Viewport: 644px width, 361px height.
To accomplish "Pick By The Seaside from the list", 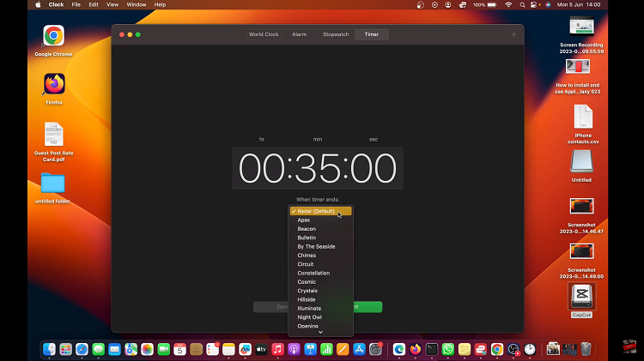I will coord(316,247).
